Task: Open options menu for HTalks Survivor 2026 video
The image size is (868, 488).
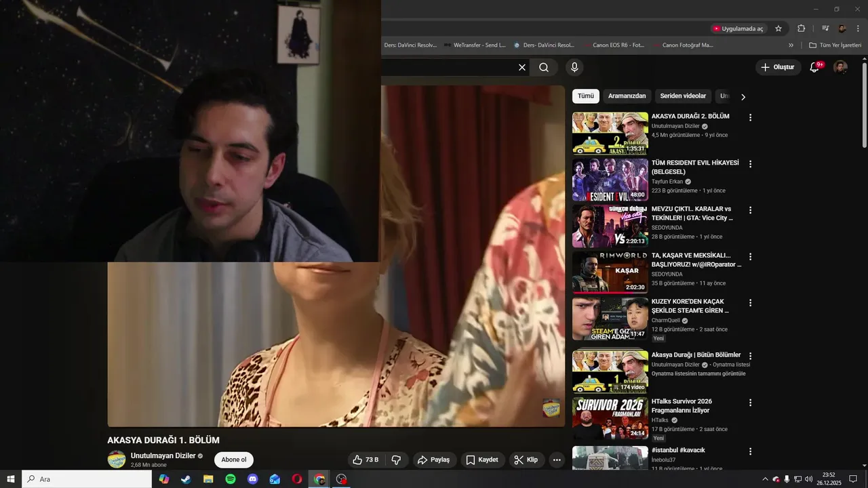Action: [750, 403]
